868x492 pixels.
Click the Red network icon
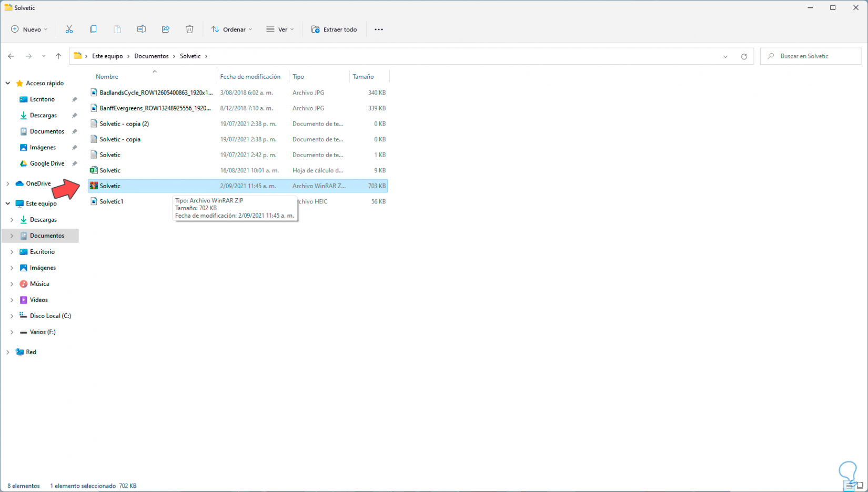point(19,352)
